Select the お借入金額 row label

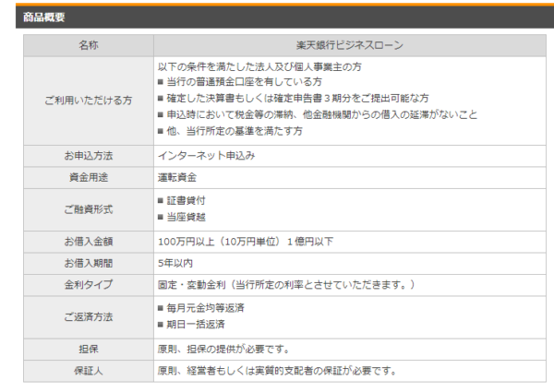89,242
